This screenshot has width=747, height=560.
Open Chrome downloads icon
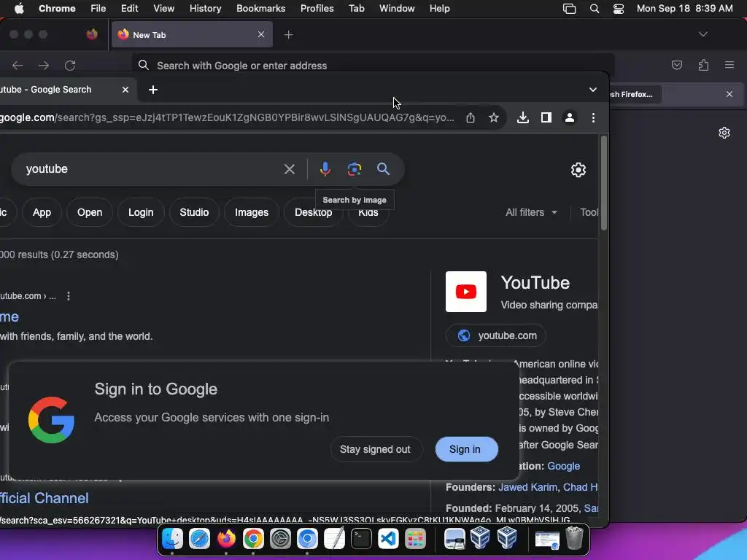522,117
